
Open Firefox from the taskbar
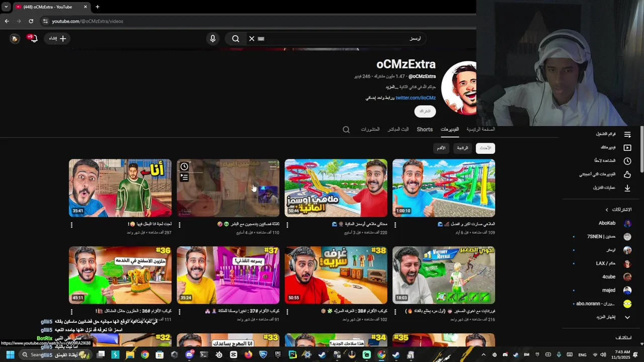point(249,355)
